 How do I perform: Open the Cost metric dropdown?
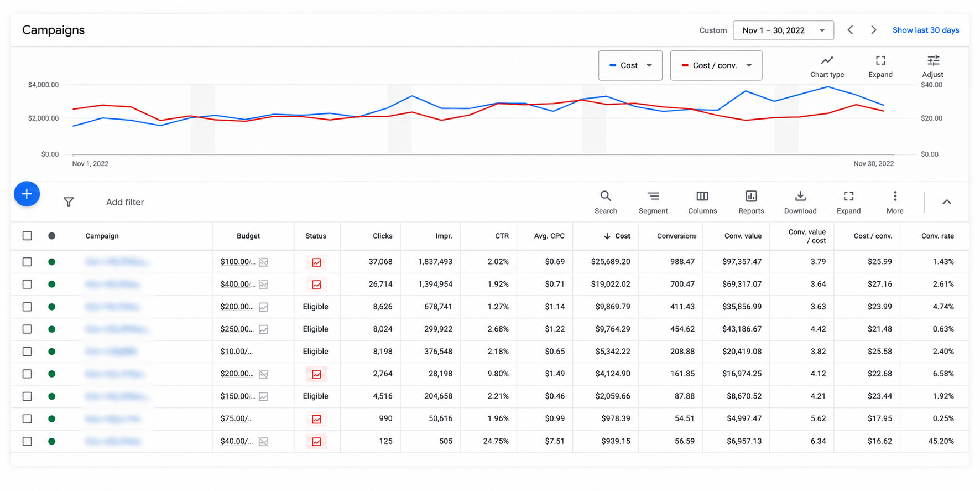(x=630, y=65)
